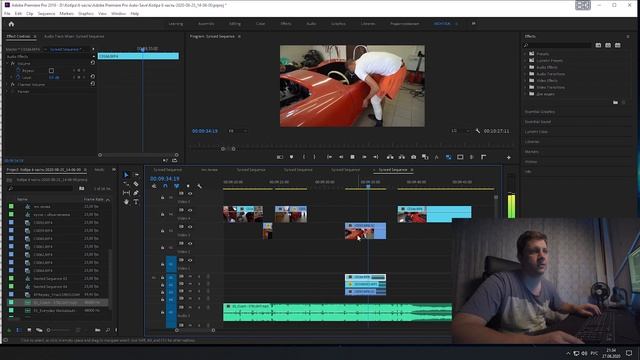This screenshot has width=640, height=360.
Task: Add a marker in Program monitor
Action: [291, 157]
